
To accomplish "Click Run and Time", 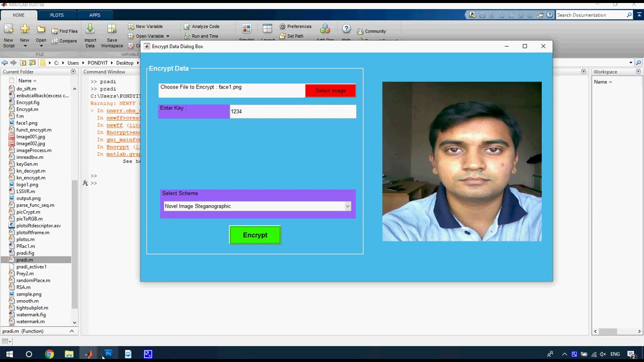I will point(201,36).
